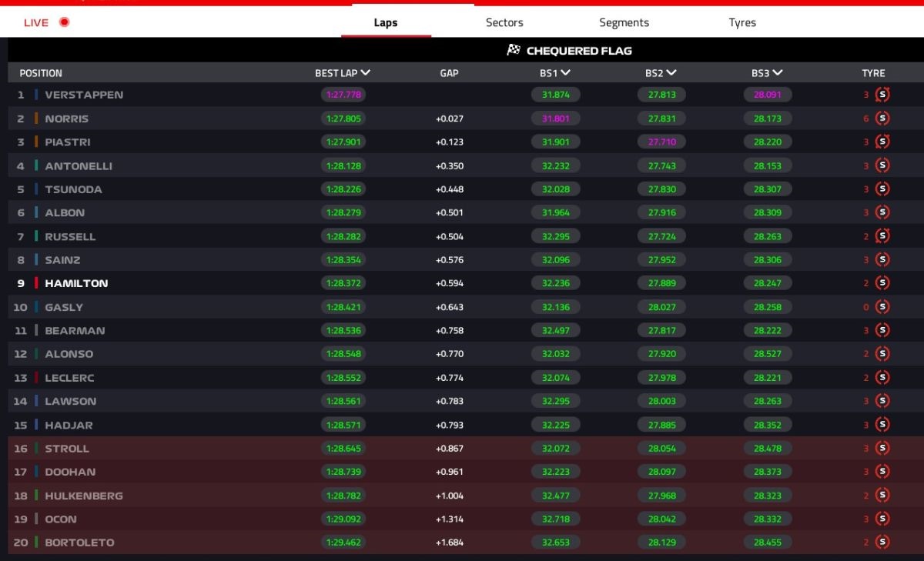The width and height of the screenshot is (924, 561).
Task: Expand the BS1 column sort chevron
Action: coord(566,73)
